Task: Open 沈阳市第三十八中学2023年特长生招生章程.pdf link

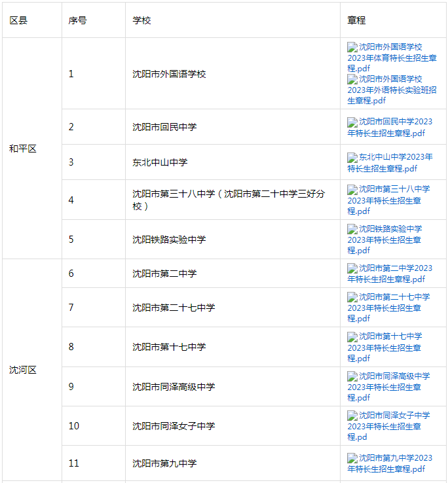Action: (x=388, y=200)
